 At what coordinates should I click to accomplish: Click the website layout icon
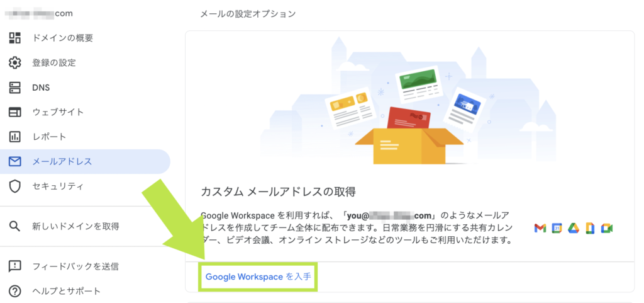[15, 112]
